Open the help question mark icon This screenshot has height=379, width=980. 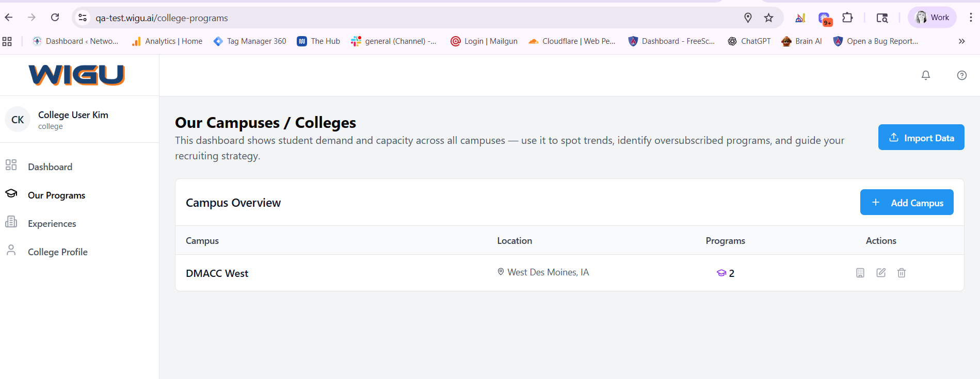pos(962,75)
